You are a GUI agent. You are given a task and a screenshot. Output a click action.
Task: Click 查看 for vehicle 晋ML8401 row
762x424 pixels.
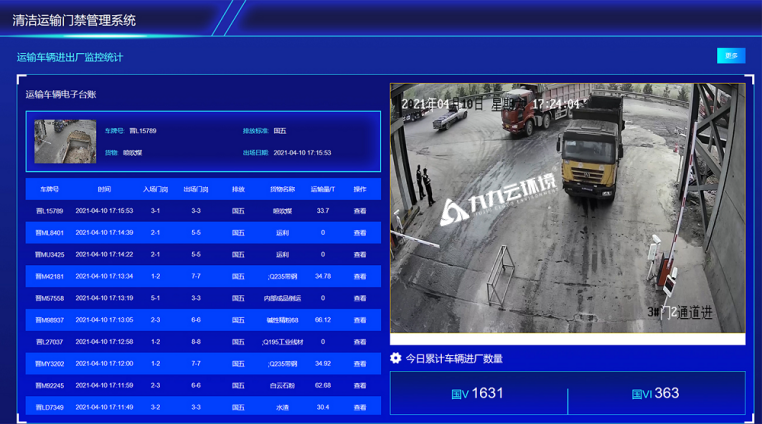(360, 233)
